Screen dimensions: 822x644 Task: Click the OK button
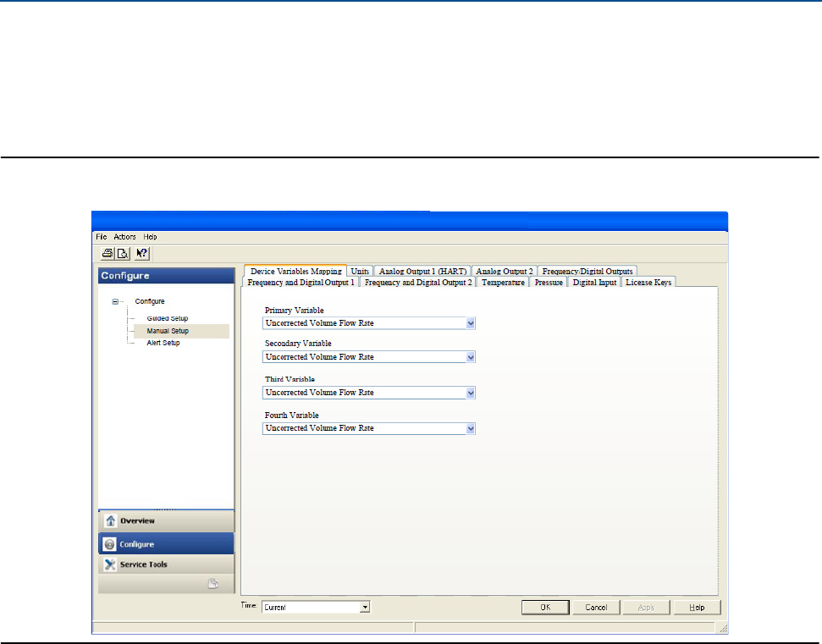pos(545,608)
